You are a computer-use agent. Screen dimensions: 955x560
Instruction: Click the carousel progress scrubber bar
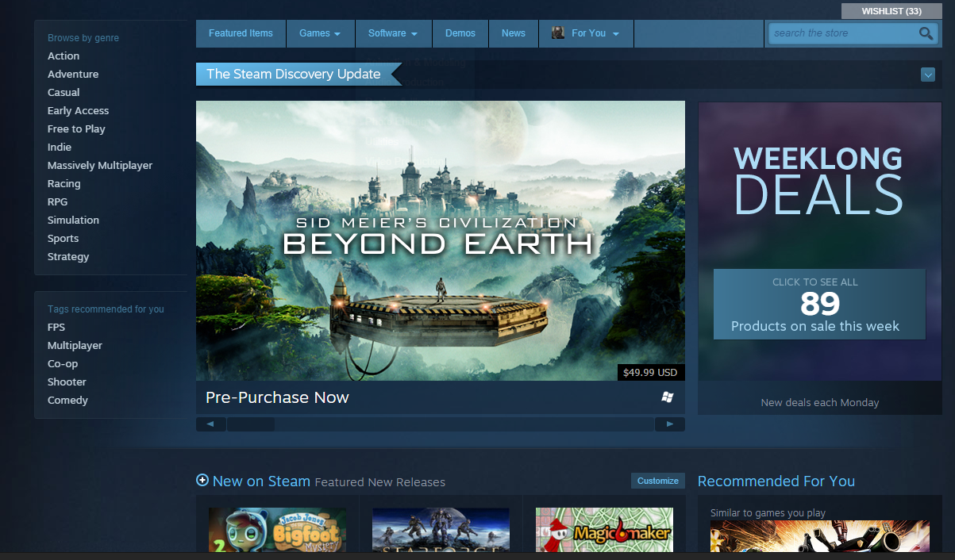pos(251,424)
